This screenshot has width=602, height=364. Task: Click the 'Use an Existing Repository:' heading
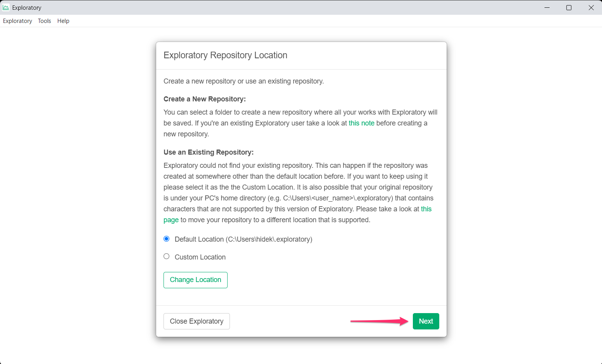[x=208, y=152]
